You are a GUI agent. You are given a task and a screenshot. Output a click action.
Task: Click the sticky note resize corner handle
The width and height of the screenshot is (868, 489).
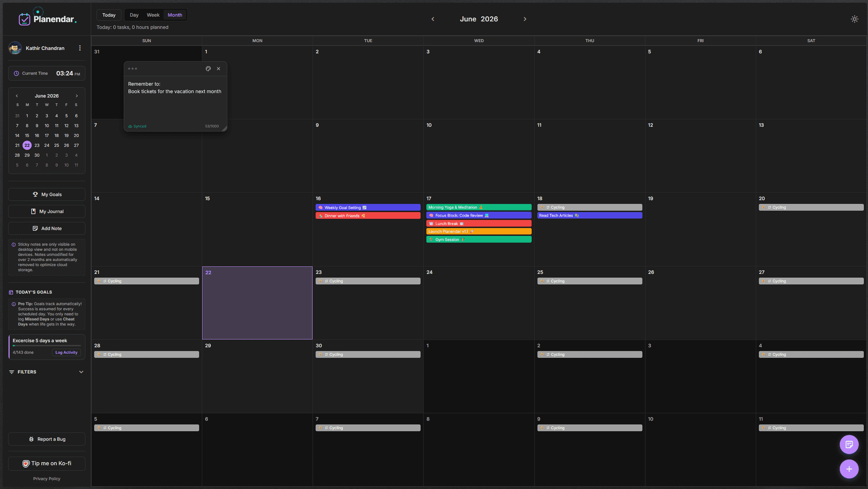(x=224, y=129)
